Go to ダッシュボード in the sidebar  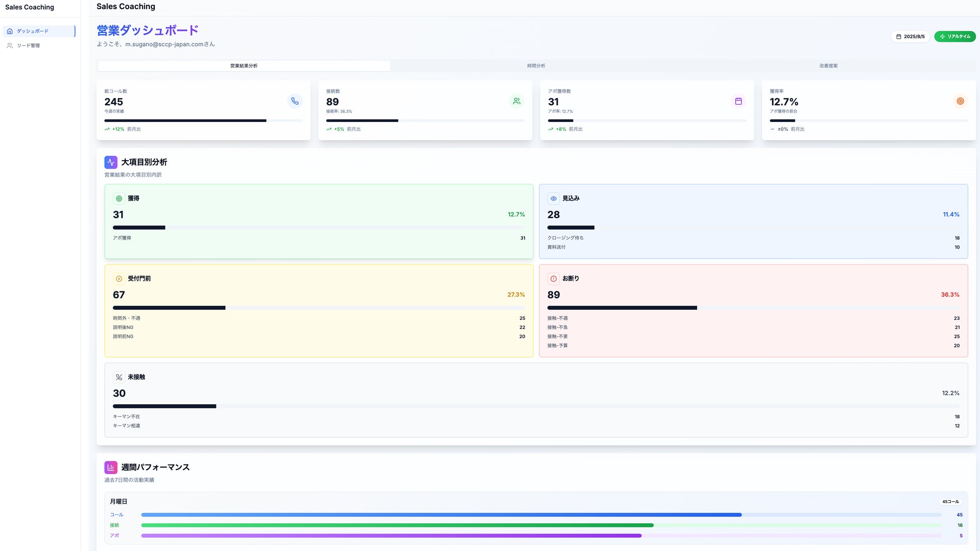pyautogui.click(x=33, y=31)
